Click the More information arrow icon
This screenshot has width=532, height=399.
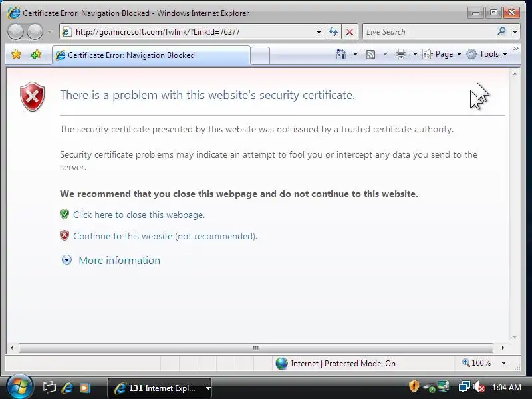(x=66, y=260)
